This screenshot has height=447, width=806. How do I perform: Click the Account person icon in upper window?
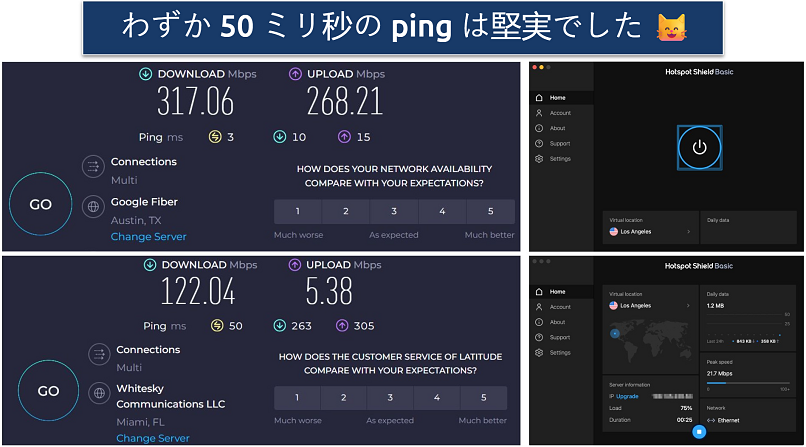[540, 113]
